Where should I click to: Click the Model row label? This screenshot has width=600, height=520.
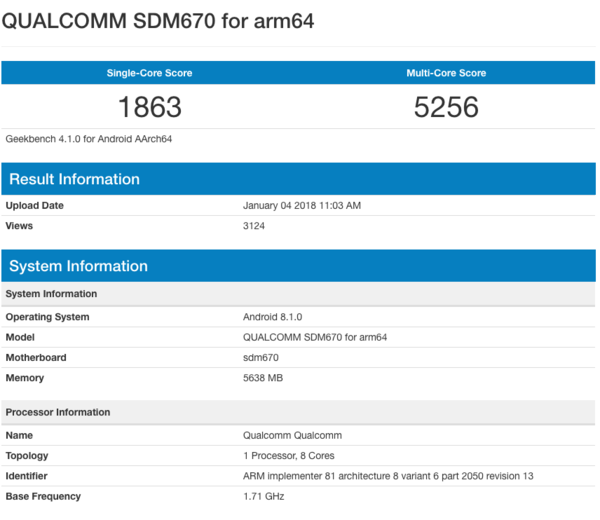[20, 337]
